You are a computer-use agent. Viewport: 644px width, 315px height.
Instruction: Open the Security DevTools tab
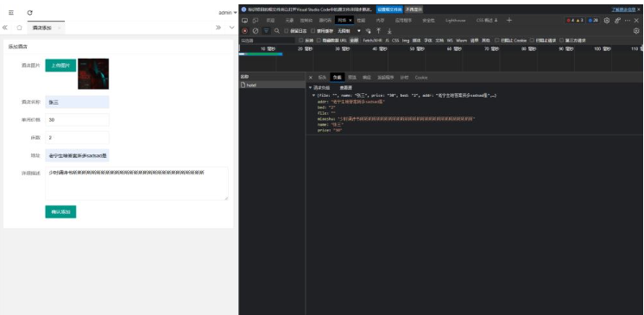tap(428, 20)
